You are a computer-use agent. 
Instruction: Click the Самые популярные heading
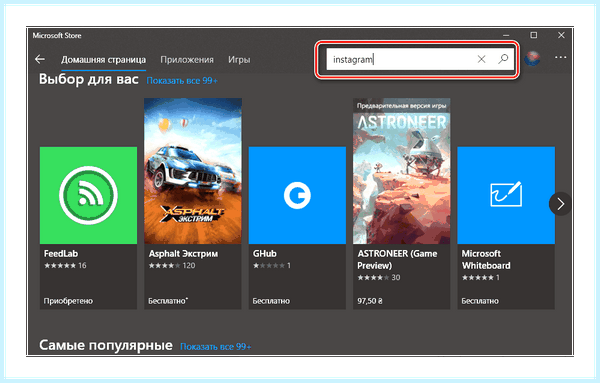(106, 345)
